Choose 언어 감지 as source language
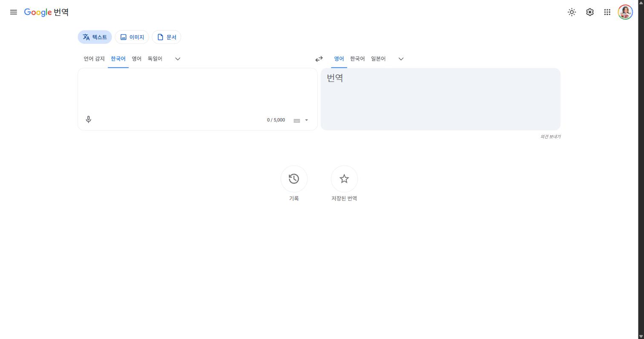The width and height of the screenshot is (644, 339). [94, 59]
